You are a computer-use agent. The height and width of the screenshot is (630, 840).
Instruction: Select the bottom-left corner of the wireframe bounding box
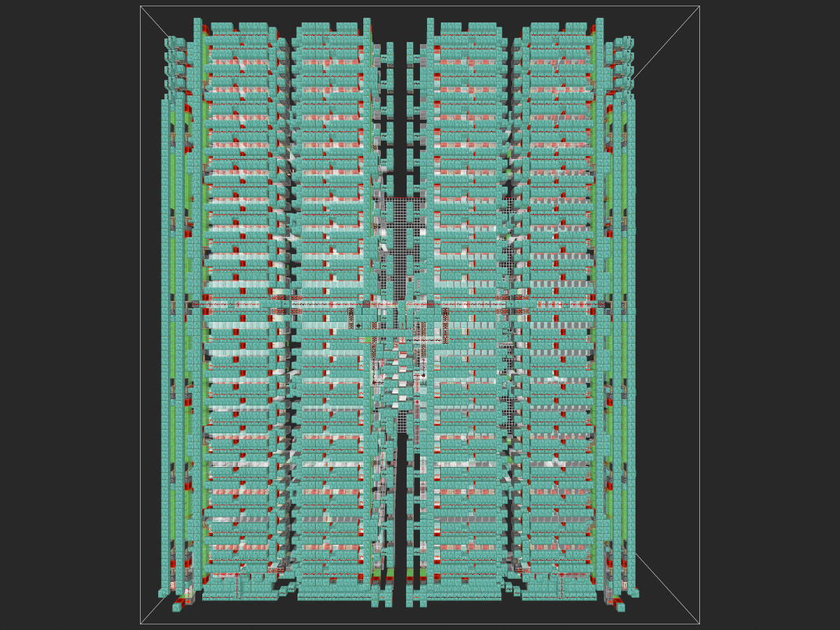click(141, 624)
